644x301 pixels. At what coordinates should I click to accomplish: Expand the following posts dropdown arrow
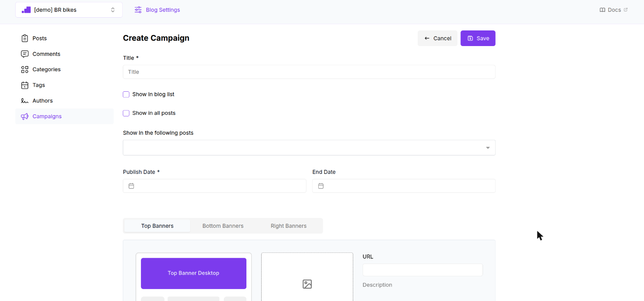click(x=488, y=148)
